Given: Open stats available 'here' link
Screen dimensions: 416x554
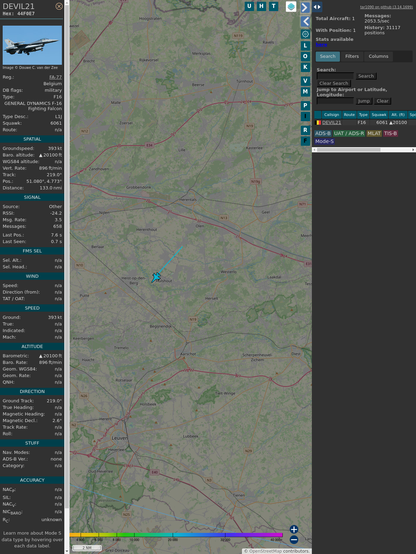Looking at the screenshot, I should 321,45.
